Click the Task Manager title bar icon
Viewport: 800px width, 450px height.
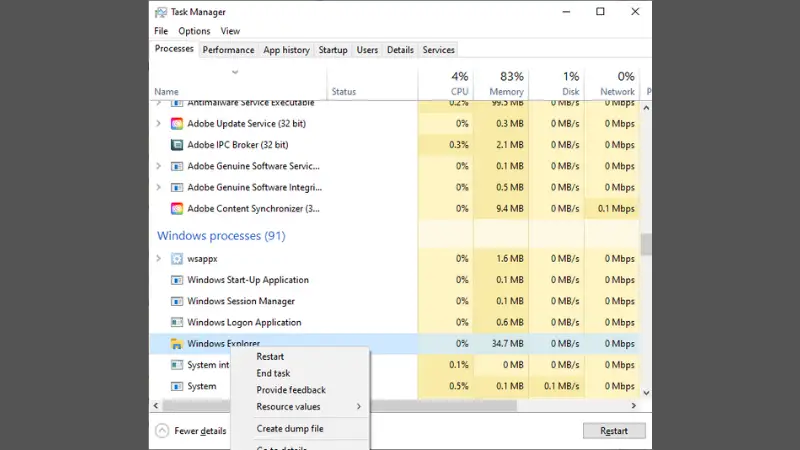(x=161, y=12)
